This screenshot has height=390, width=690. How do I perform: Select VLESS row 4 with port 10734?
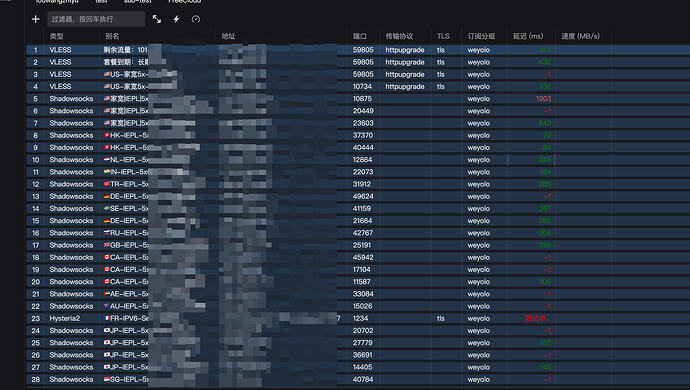coord(358,87)
